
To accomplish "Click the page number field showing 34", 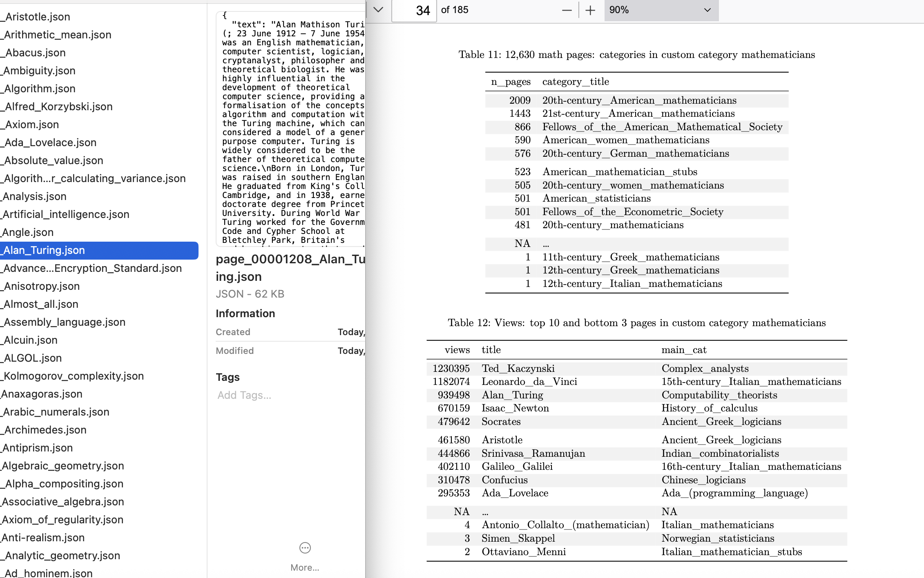I will (x=414, y=11).
